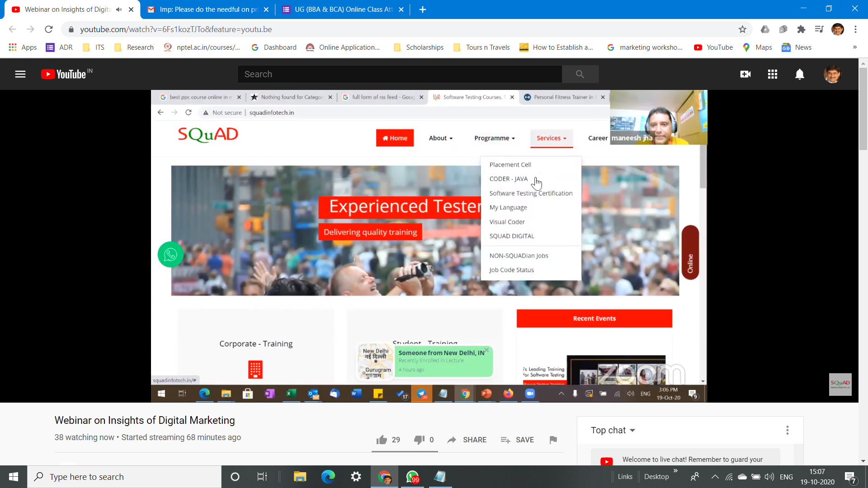This screenshot has width=868, height=488.
Task: Launch File Explorer from the taskbar
Action: tap(300, 477)
